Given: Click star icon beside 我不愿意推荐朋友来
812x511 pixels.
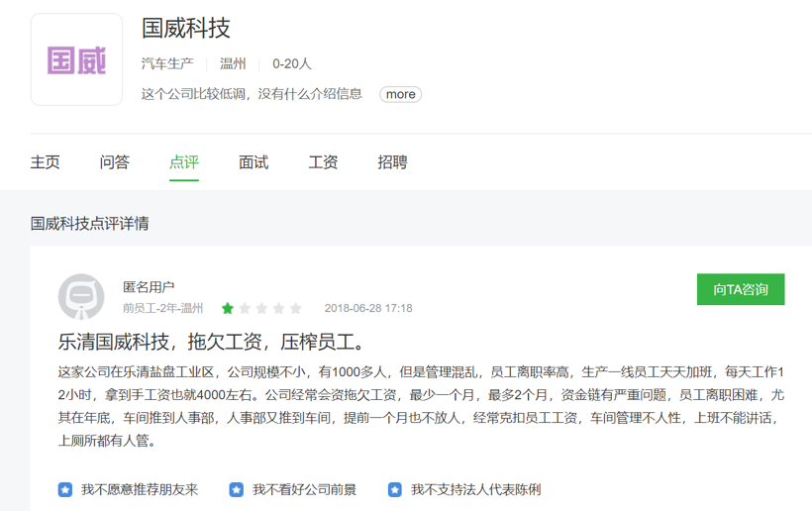Looking at the screenshot, I should pyautogui.click(x=65, y=489).
